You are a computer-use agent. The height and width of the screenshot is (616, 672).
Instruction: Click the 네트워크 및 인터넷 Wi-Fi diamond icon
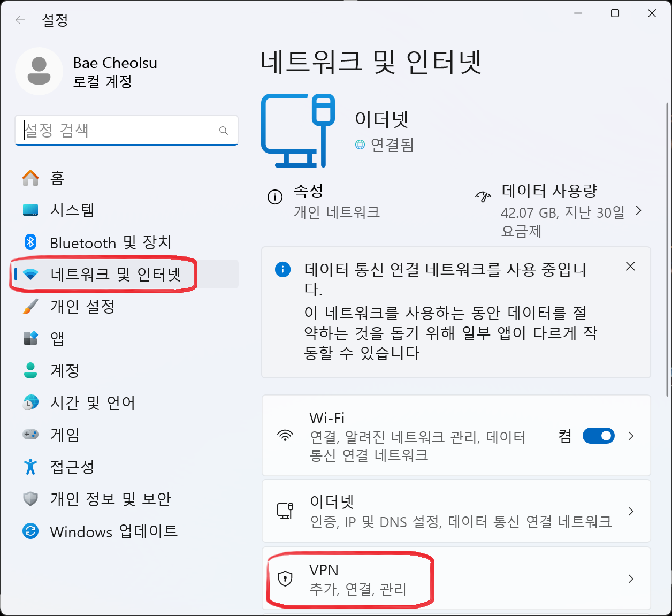coord(30,275)
